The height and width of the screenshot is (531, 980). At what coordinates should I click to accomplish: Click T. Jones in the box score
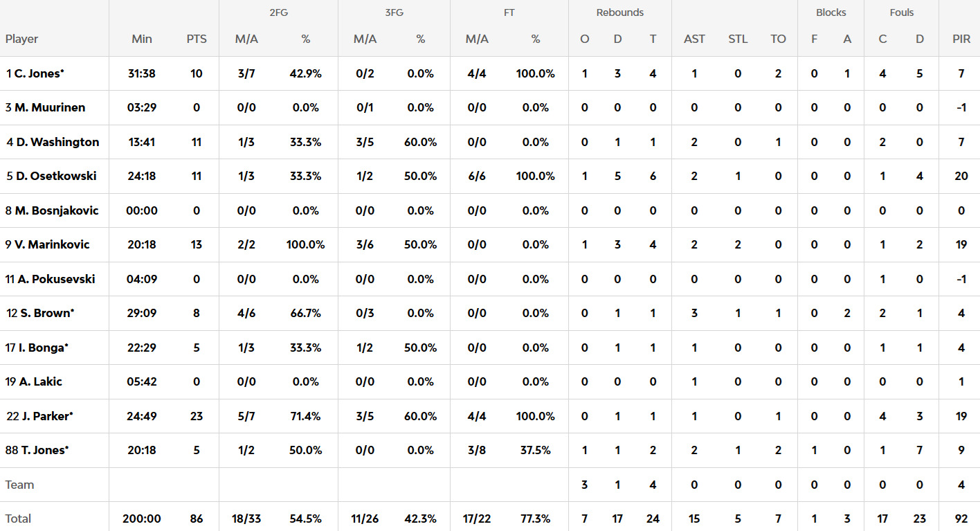point(44,450)
